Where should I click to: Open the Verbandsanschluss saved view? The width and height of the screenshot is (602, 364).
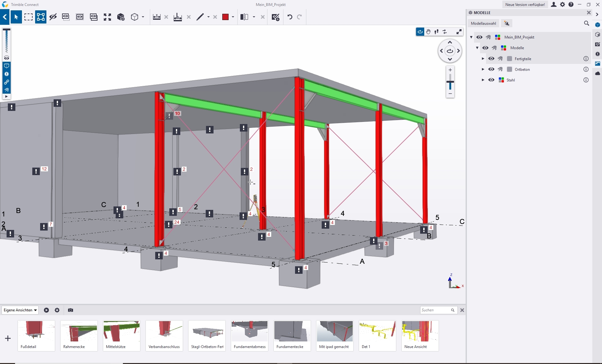pyautogui.click(x=164, y=335)
